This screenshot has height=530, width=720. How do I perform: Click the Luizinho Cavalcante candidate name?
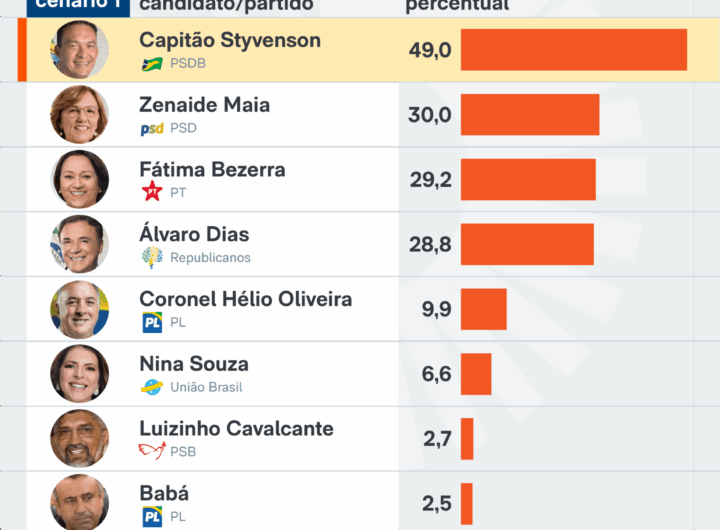coord(236,429)
